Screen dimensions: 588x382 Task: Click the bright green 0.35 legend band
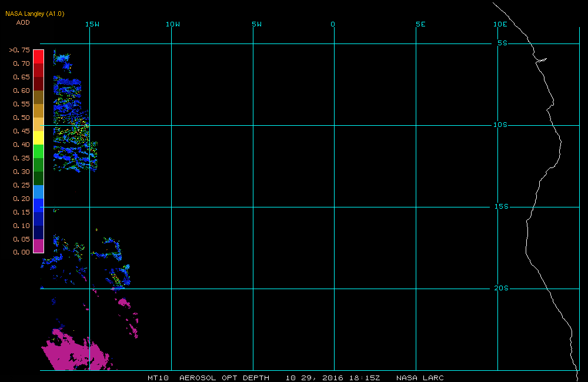pos(39,151)
